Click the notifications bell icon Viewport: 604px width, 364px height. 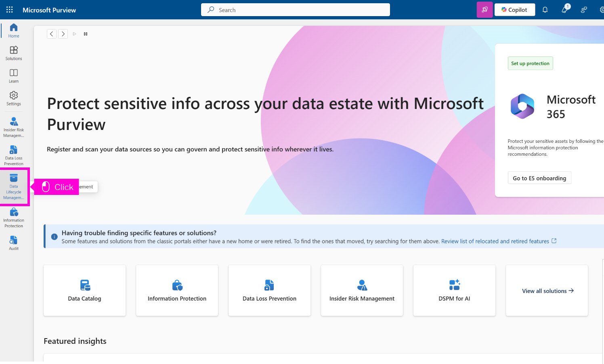point(545,10)
